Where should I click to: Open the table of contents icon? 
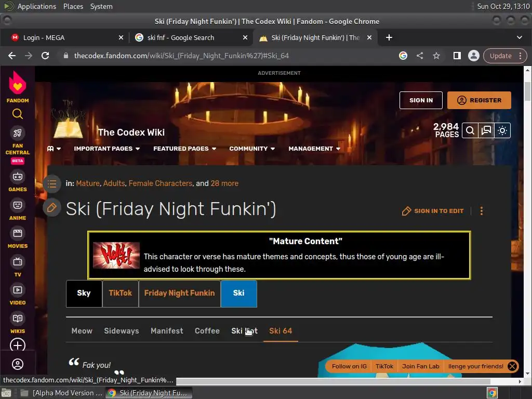coord(52,184)
